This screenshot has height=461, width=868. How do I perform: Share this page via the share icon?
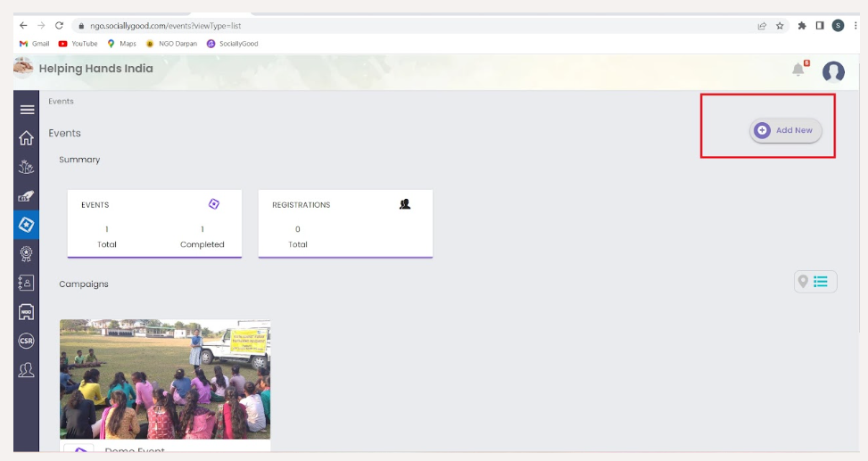tap(762, 26)
